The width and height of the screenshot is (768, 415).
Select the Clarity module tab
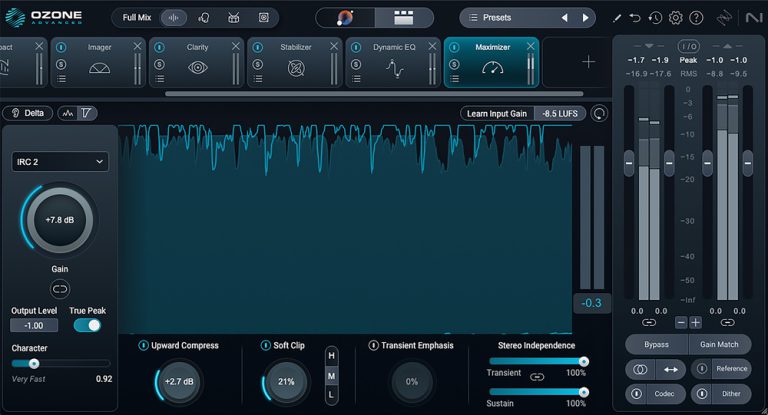click(x=197, y=63)
